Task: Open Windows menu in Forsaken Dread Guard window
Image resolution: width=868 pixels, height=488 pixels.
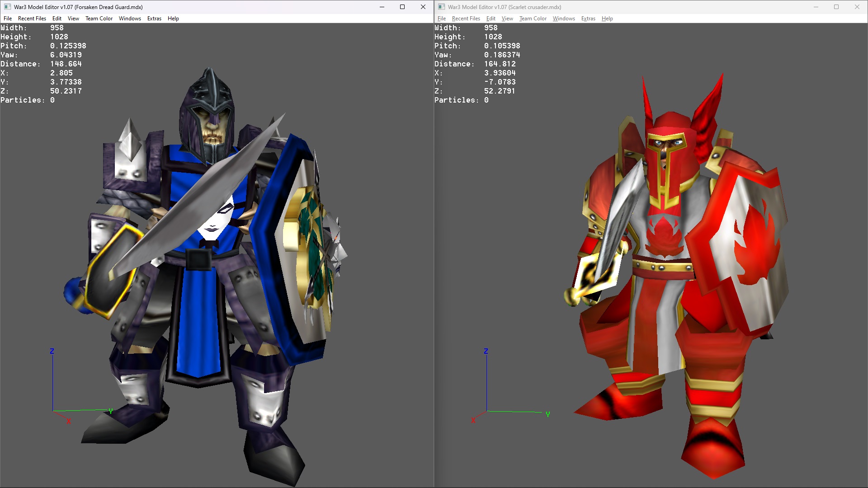Action: [130, 19]
